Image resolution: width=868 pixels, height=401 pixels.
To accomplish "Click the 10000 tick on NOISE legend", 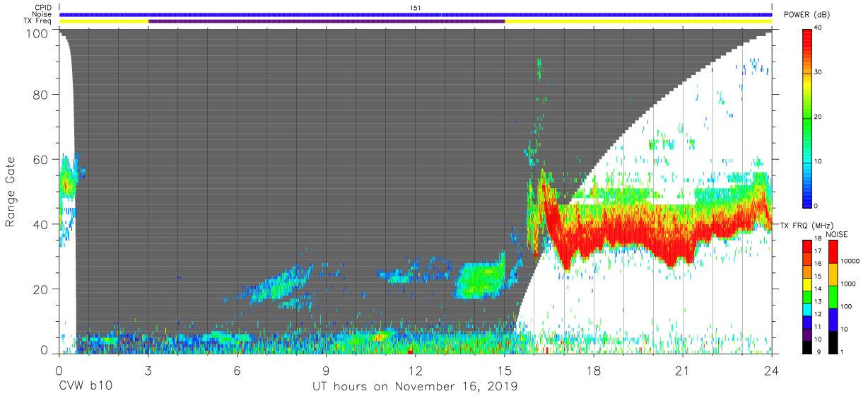I will [x=850, y=261].
